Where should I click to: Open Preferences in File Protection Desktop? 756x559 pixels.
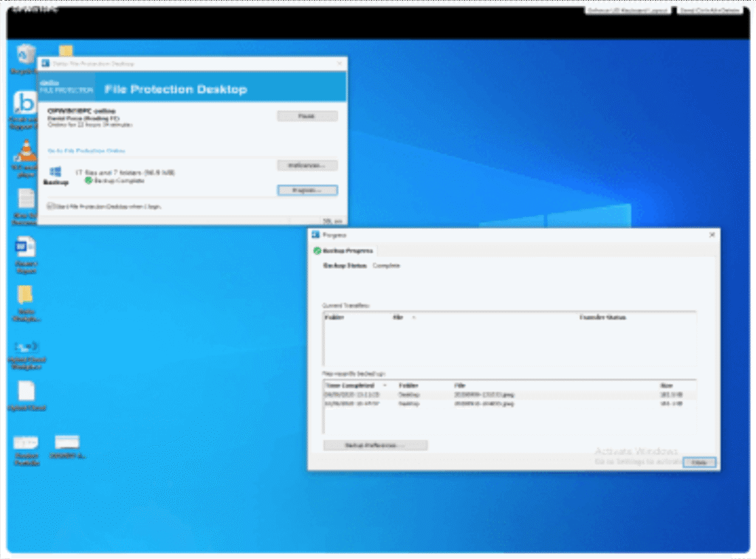[307, 165]
